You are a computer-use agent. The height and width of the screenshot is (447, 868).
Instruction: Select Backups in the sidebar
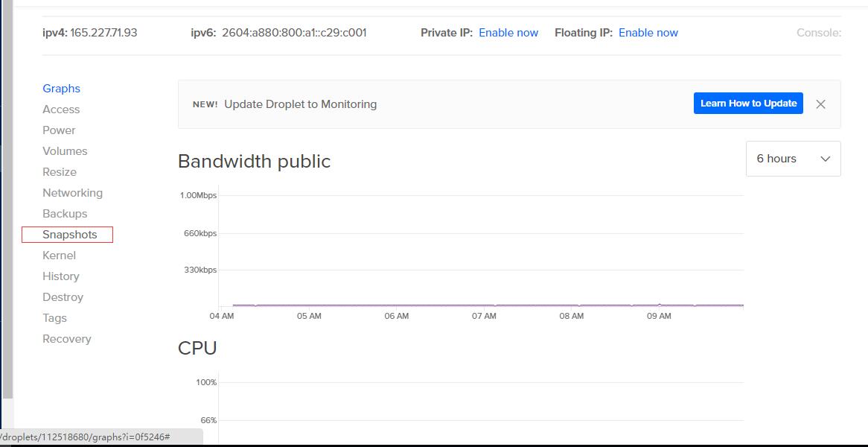click(x=65, y=214)
